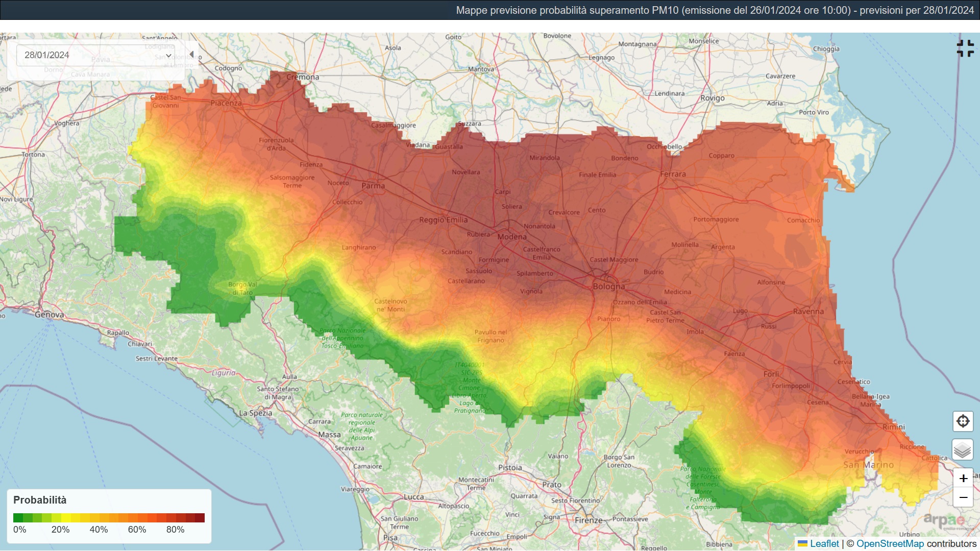Viewport: 980px width, 551px height.
Task: Open the map layers control
Action: 963,450
